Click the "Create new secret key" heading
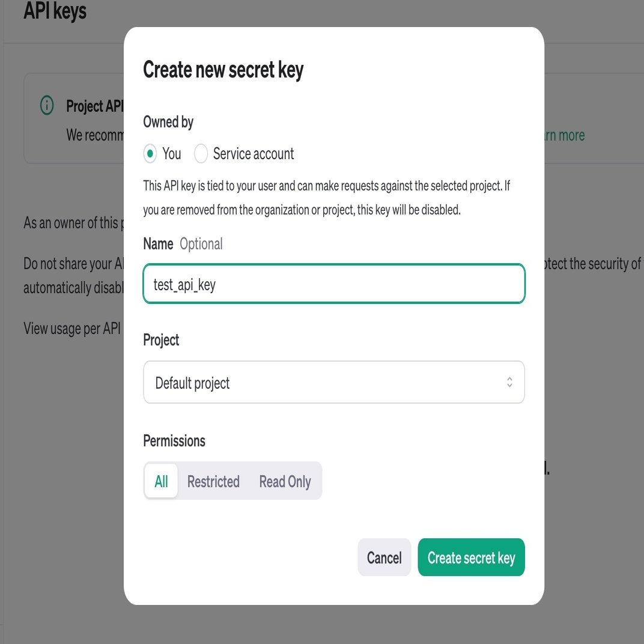The height and width of the screenshot is (644, 644). tap(223, 70)
